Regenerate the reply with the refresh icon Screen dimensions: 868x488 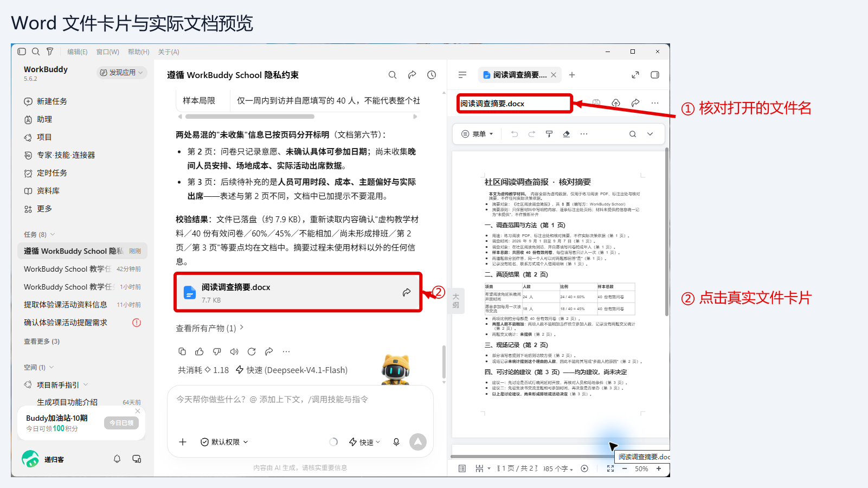[x=252, y=351]
